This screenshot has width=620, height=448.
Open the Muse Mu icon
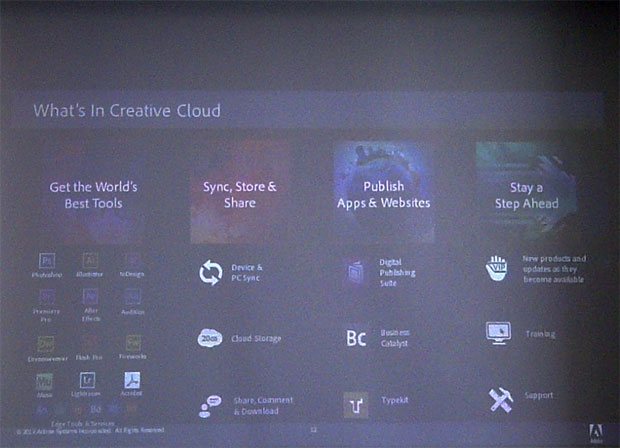coord(44,381)
